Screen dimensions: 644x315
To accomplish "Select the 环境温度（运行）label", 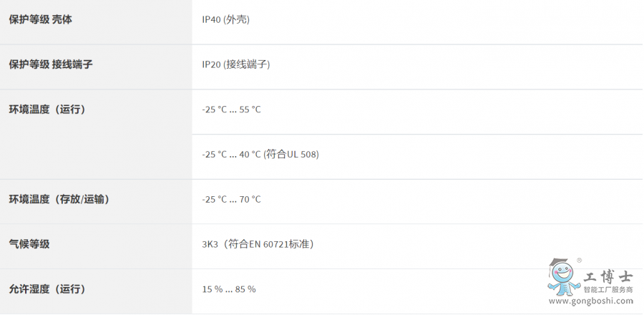I will (47, 110).
